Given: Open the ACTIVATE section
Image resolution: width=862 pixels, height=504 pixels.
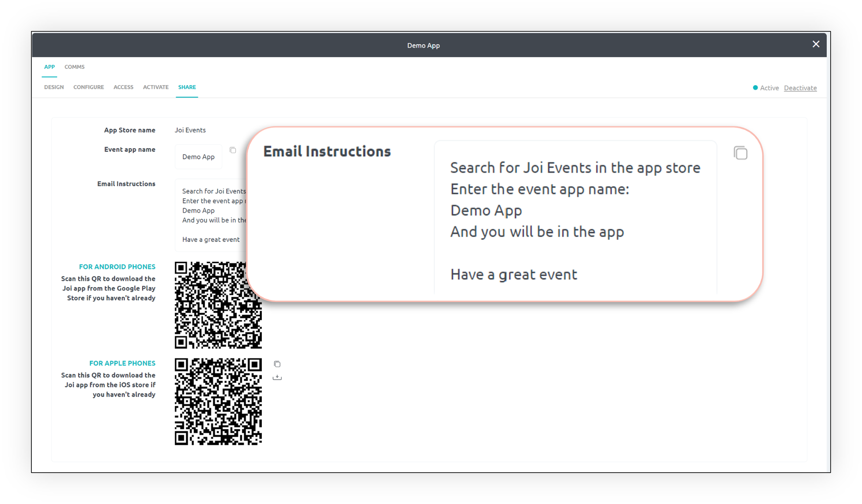Looking at the screenshot, I should click(156, 87).
